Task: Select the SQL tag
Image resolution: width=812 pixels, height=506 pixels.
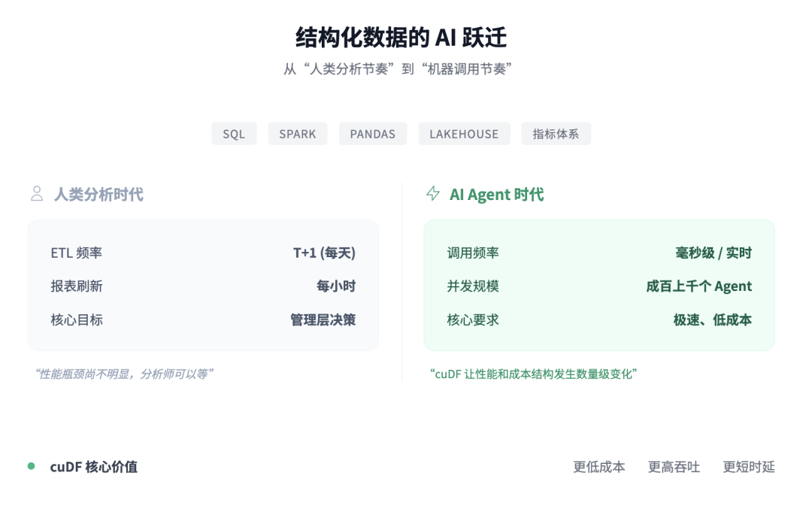Action: click(234, 134)
